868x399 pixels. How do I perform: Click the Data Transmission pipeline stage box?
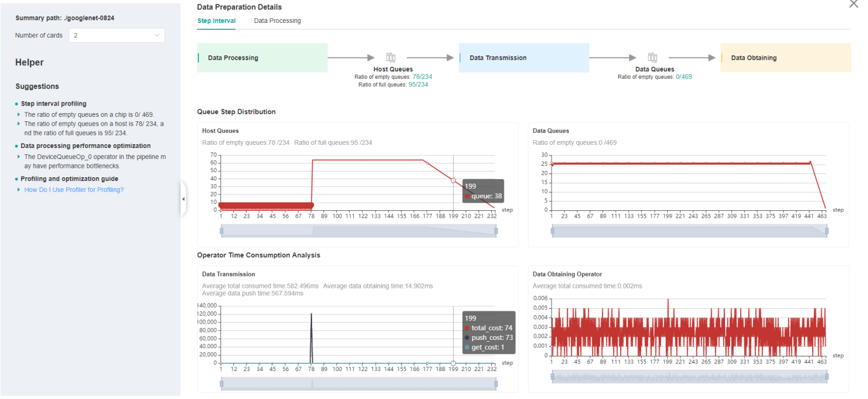[x=524, y=58]
